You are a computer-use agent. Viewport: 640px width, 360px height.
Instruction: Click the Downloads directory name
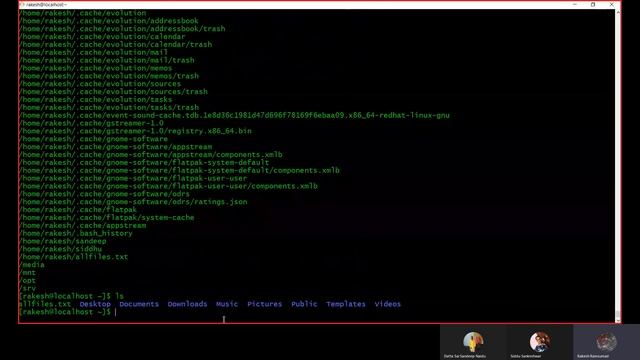(x=187, y=304)
